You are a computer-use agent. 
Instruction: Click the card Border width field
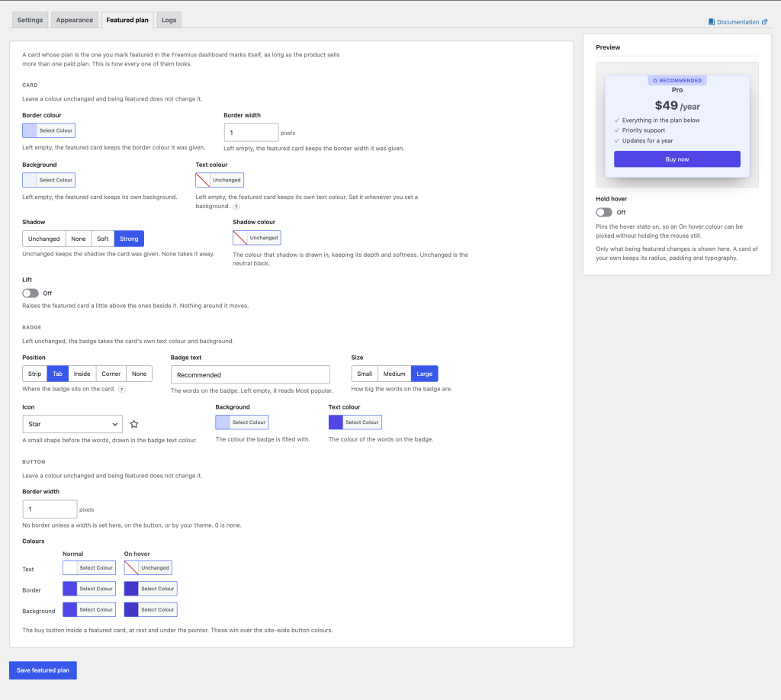pyautogui.click(x=251, y=133)
